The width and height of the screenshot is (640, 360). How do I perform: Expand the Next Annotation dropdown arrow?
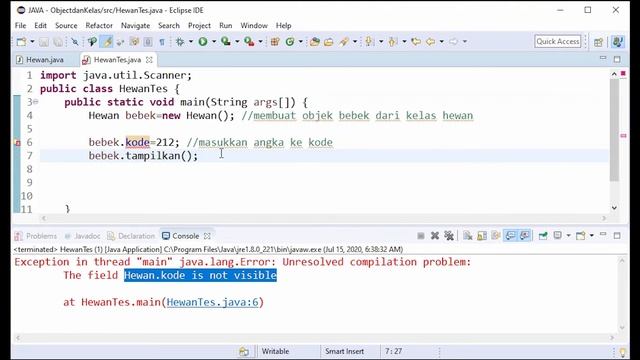coord(381,42)
